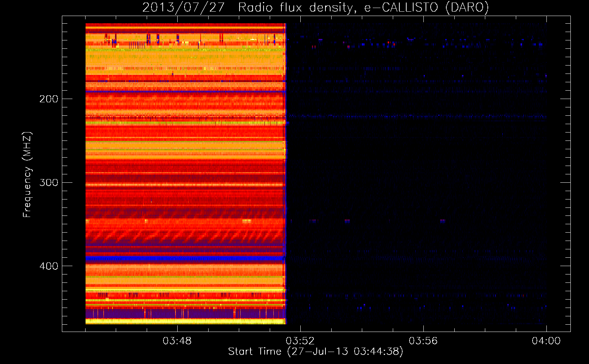The width and height of the screenshot is (589, 364).
Task: Click the solid blue band near 390 MHz
Action: (x=185, y=258)
